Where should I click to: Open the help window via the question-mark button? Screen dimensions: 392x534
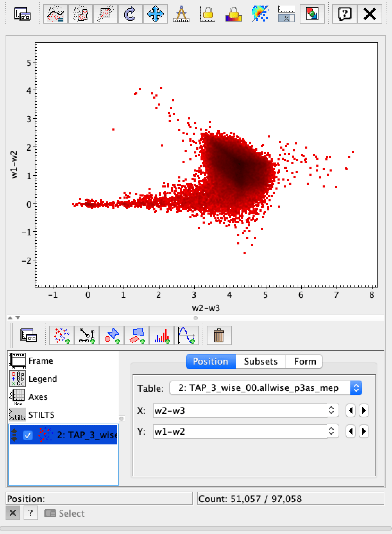[344, 14]
